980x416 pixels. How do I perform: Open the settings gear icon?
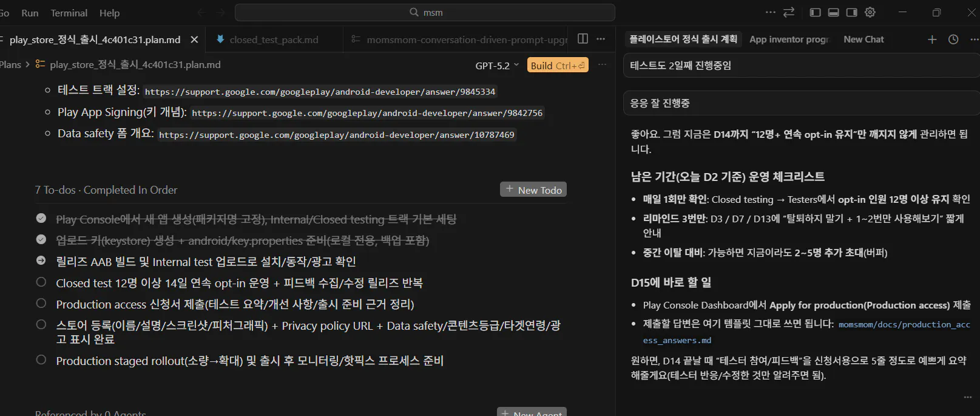870,12
